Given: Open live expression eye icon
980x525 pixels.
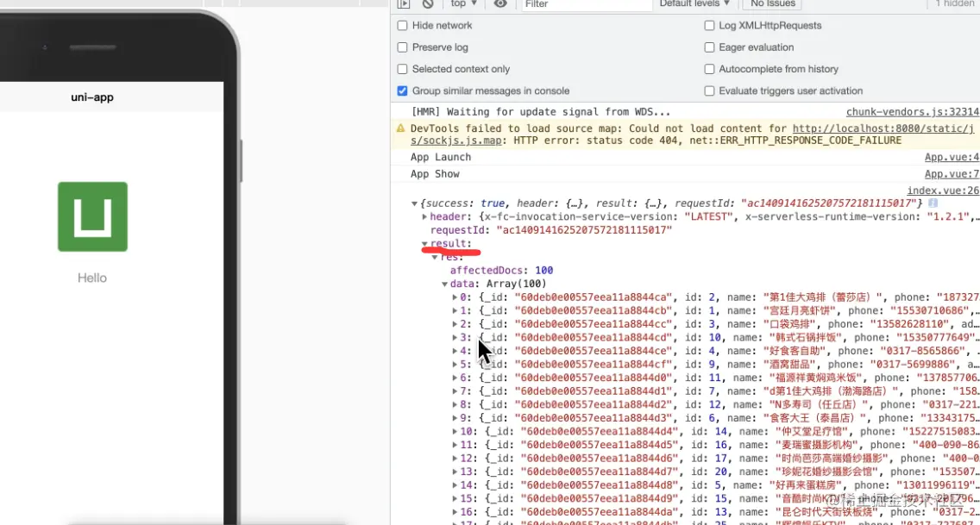Looking at the screenshot, I should 500,3.
